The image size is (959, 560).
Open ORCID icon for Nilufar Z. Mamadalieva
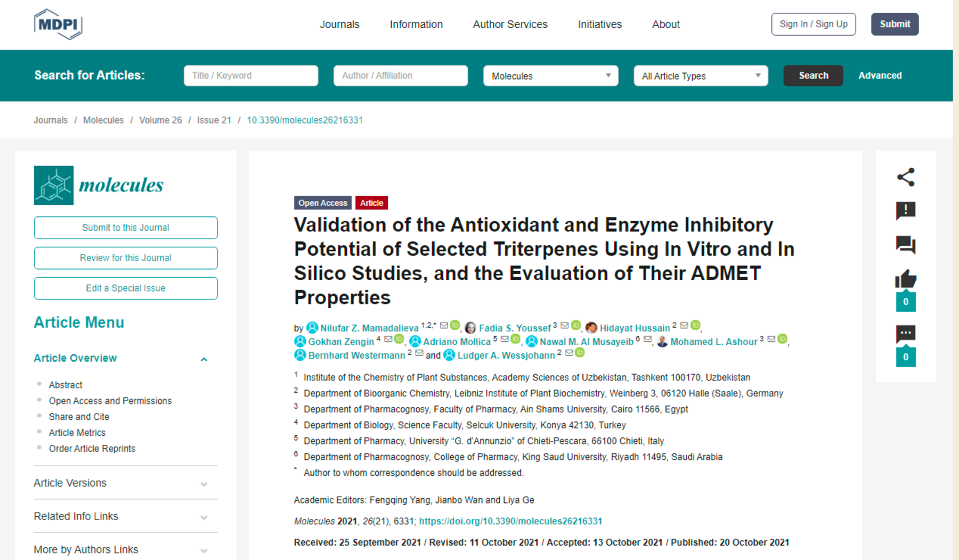[x=455, y=325]
